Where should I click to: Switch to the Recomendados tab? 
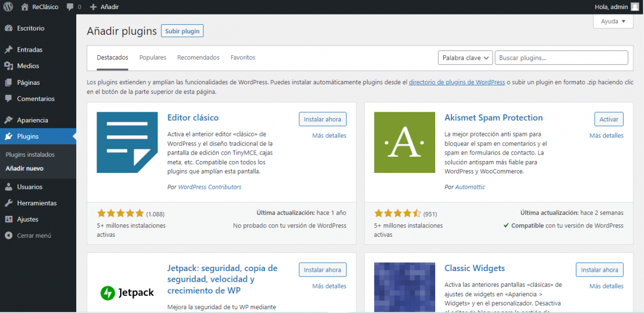pyautogui.click(x=198, y=57)
